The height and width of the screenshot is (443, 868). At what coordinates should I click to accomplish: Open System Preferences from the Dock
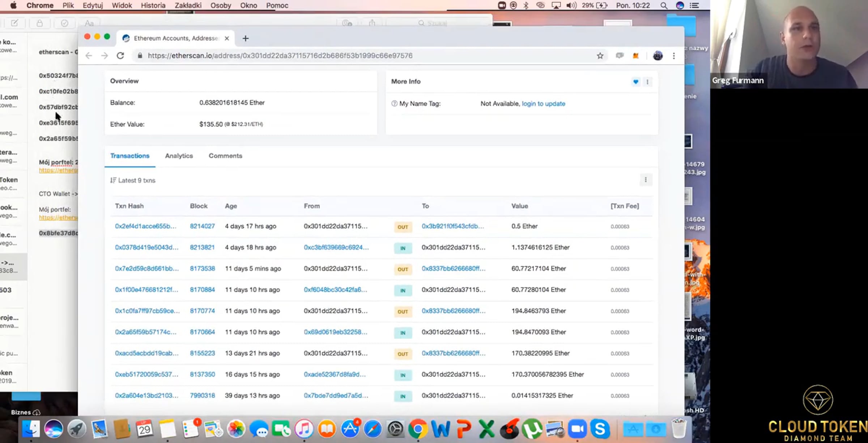click(395, 429)
